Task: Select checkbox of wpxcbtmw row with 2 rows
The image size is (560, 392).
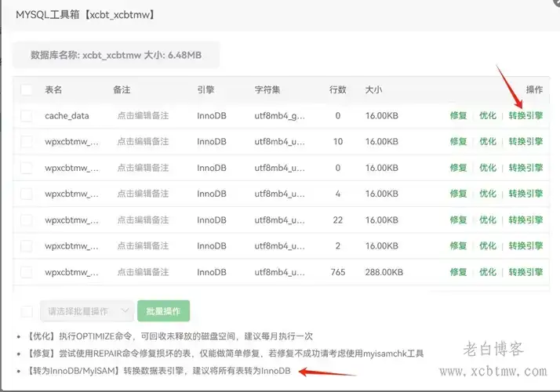Action: point(27,246)
